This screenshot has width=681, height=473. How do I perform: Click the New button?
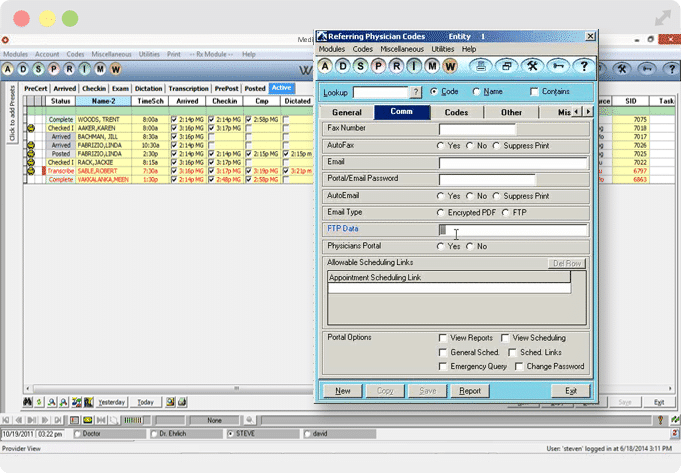click(x=343, y=391)
